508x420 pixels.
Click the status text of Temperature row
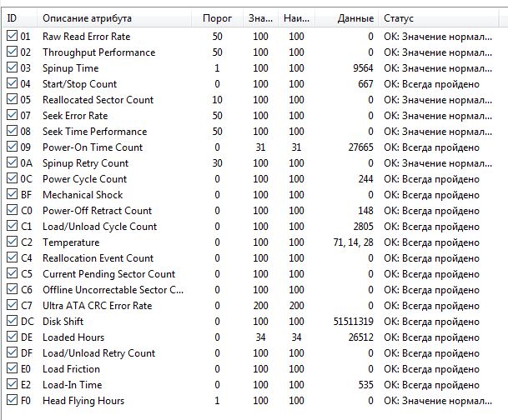(431, 242)
